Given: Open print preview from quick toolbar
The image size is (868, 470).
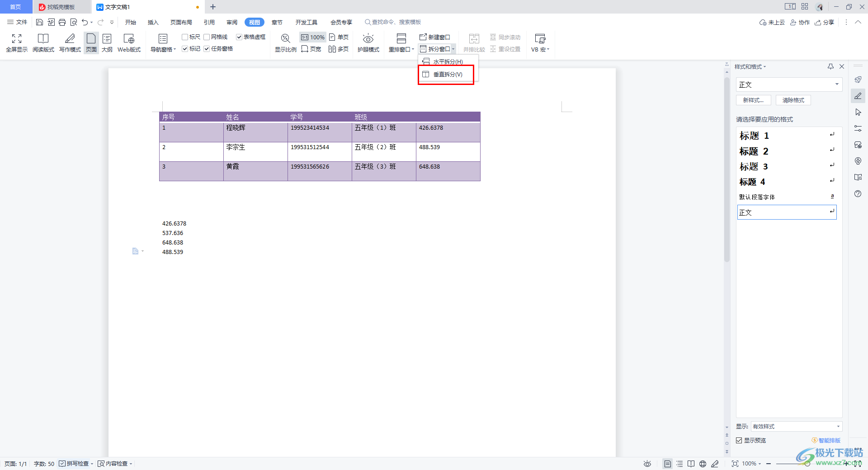Looking at the screenshot, I should point(74,22).
